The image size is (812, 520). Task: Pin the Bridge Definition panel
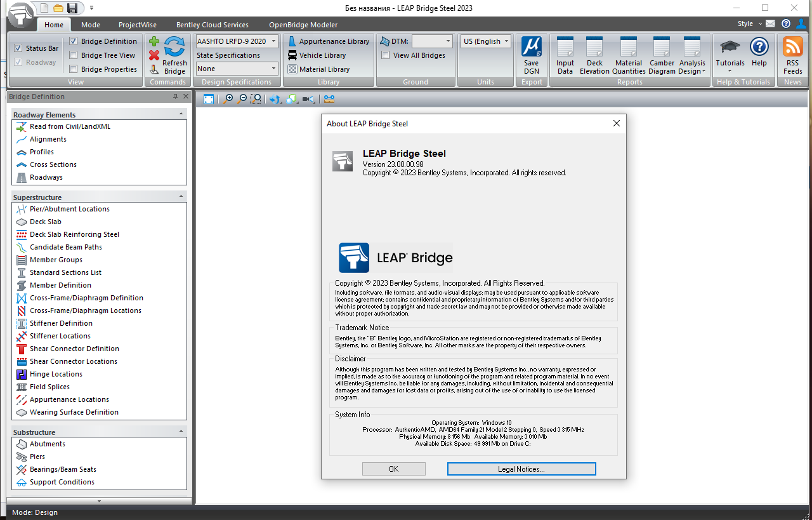point(176,97)
